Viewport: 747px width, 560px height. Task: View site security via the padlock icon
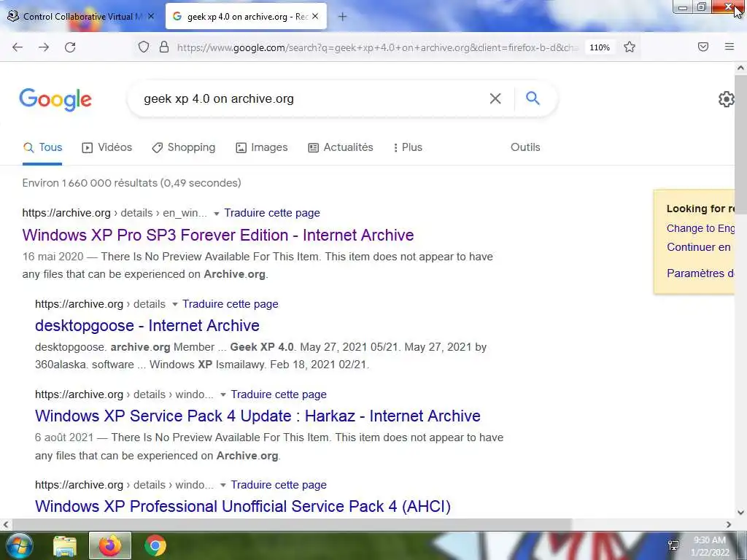(164, 47)
